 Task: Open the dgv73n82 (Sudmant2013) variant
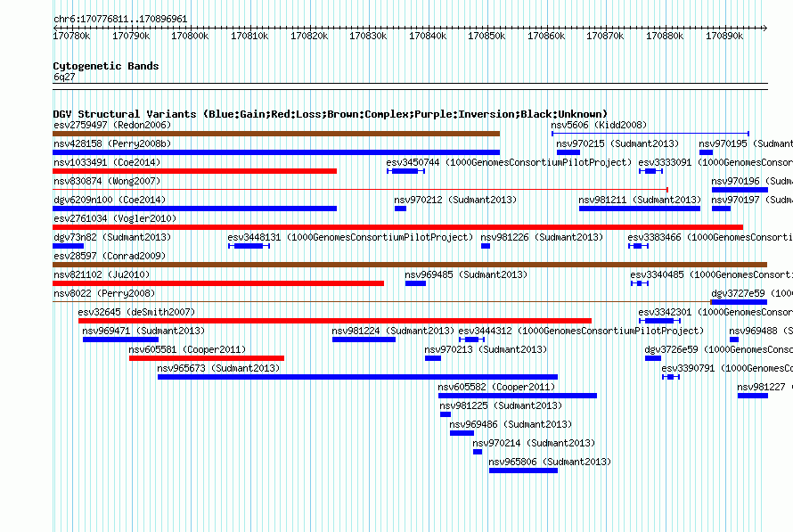pyautogui.click(x=112, y=237)
